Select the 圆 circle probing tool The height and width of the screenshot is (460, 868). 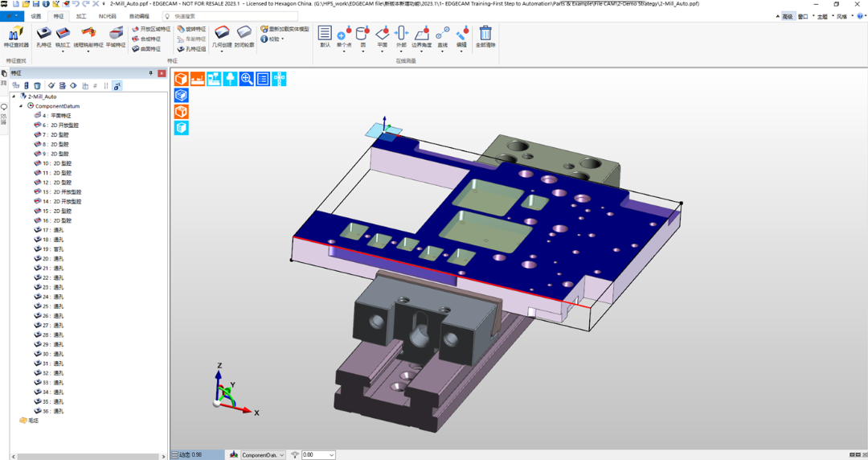pyautogui.click(x=363, y=35)
